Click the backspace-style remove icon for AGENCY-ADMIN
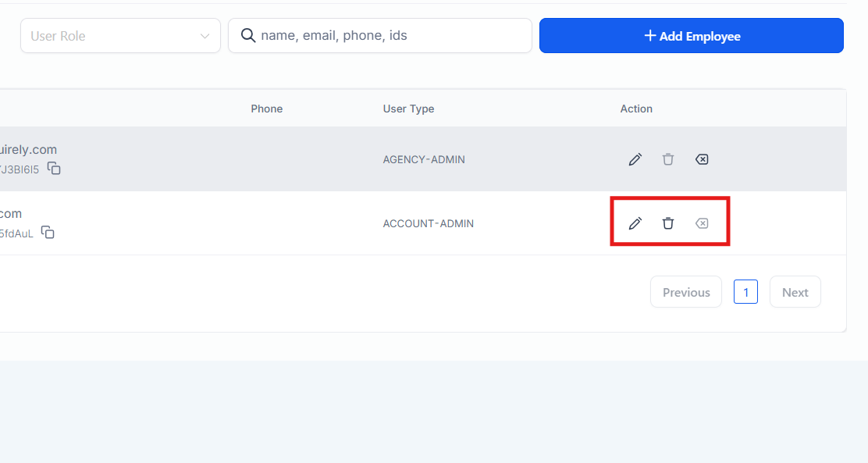Viewport: 868px width, 463px height. (702, 159)
